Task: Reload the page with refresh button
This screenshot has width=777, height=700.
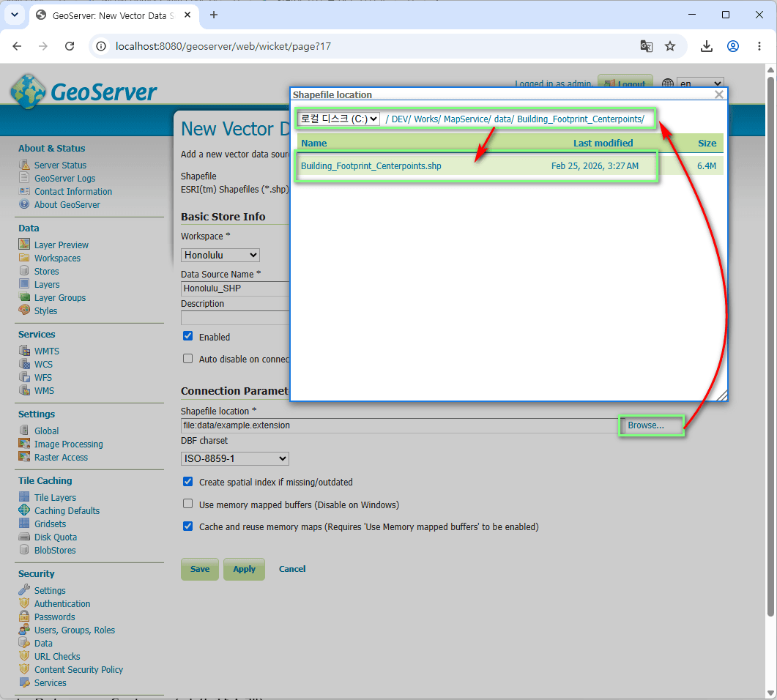Action: (70, 46)
